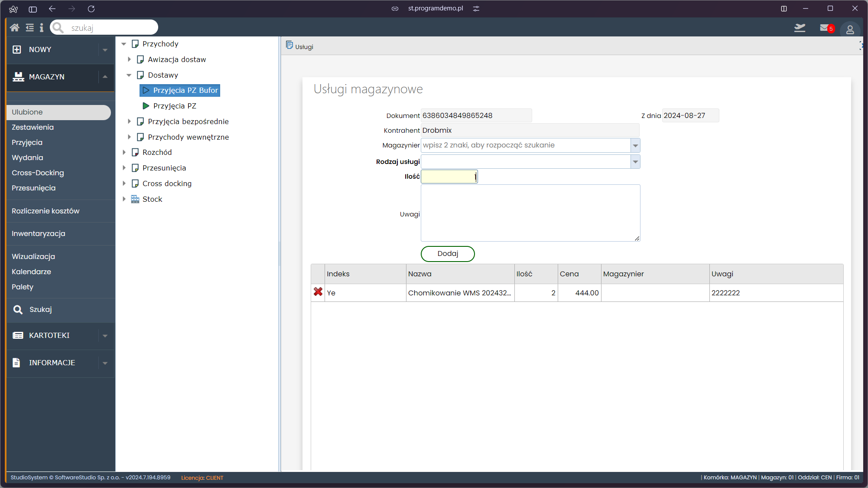
Task: Focus the Ilość input field
Action: 449,177
